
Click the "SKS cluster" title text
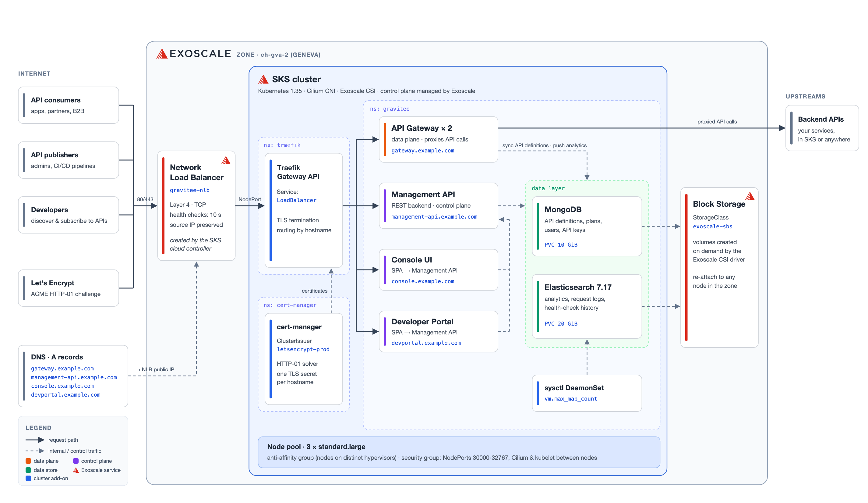click(296, 79)
